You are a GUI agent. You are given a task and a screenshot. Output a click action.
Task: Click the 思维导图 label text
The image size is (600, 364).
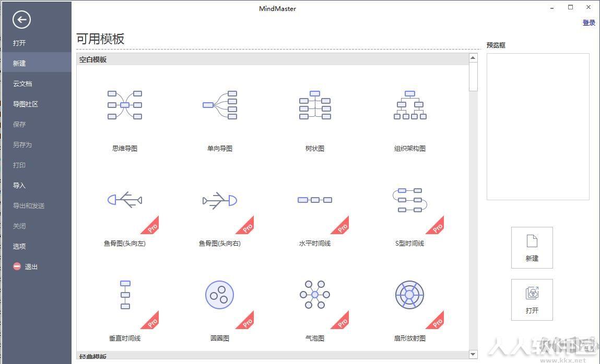click(125, 148)
